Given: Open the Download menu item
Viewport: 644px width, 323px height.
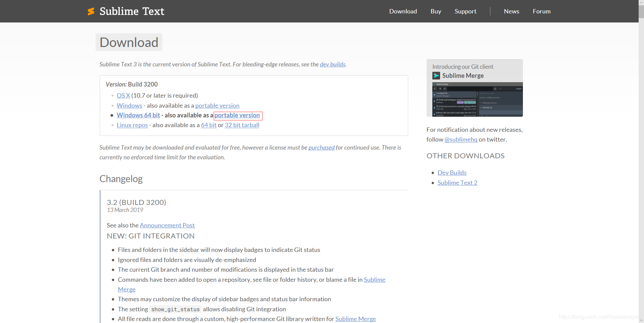Looking at the screenshot, I should (403, 11).
